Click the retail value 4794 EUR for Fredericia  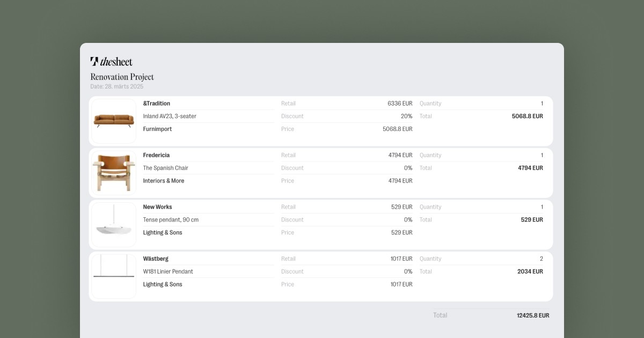pyautogui.click(x=400, y=155)
